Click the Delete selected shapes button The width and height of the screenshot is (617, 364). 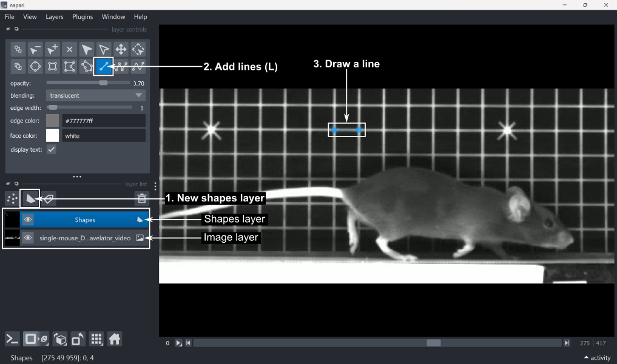click(x=70, y=49)
